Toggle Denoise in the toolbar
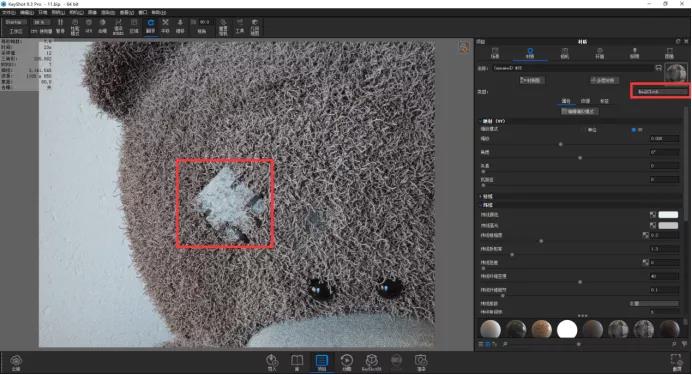 [x=102, y=26]
